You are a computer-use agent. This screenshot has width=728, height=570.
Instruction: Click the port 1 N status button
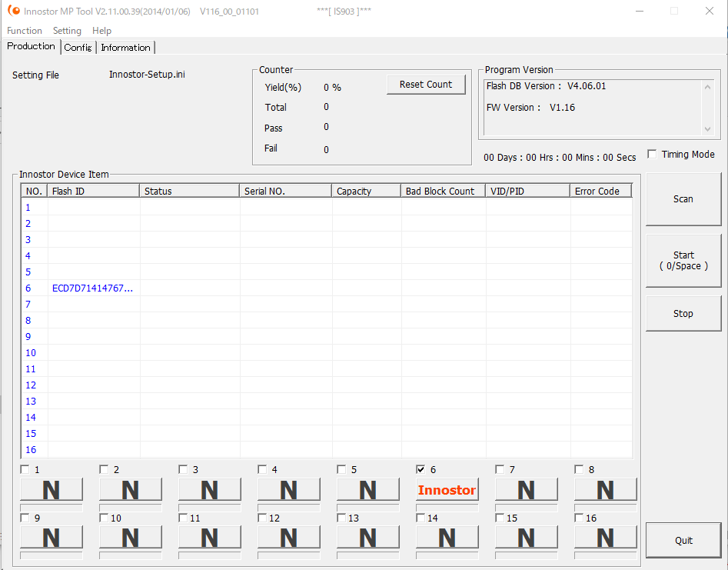[51, 490]
